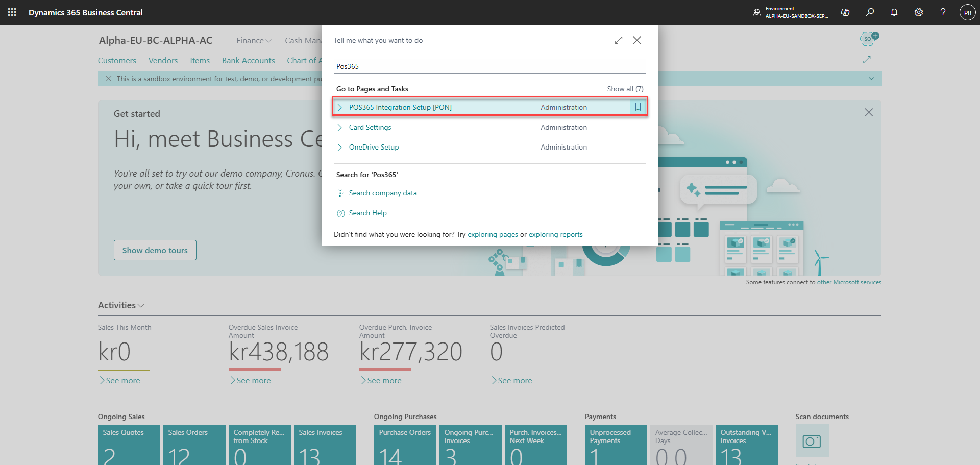
Task: See more under Sales Invoices Predicted Overdue
Action: pos(511,381)
